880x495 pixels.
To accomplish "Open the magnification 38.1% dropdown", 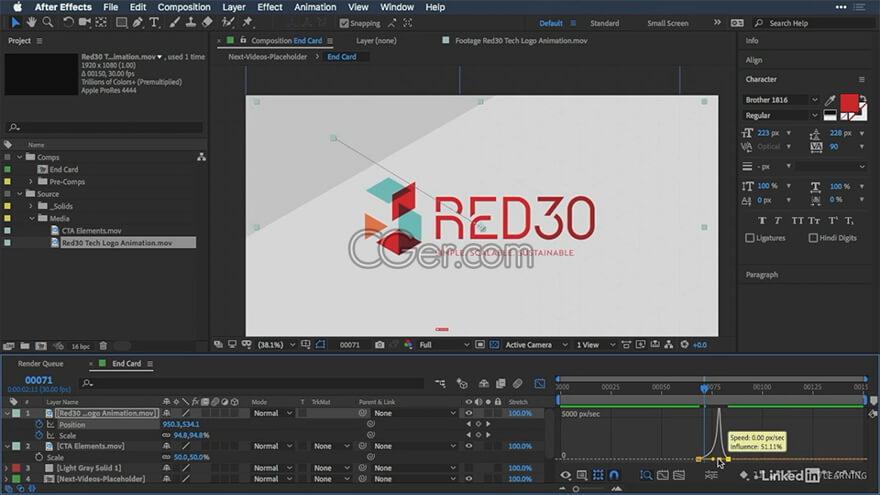I will 276,345.
